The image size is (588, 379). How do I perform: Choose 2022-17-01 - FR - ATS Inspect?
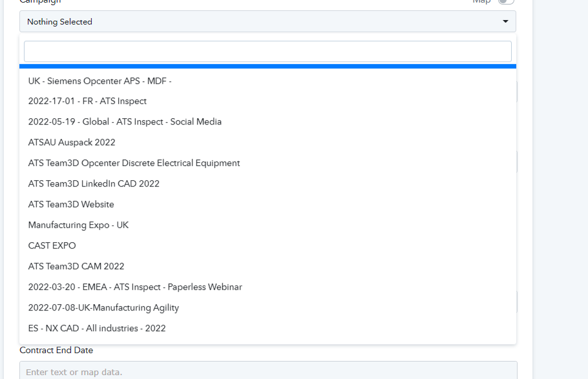click(x=268, y=101)
